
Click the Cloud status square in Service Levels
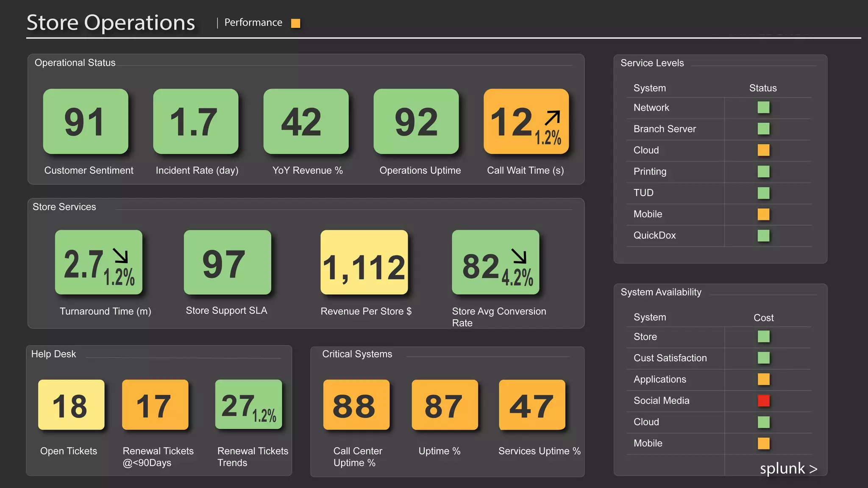point(763,150)
